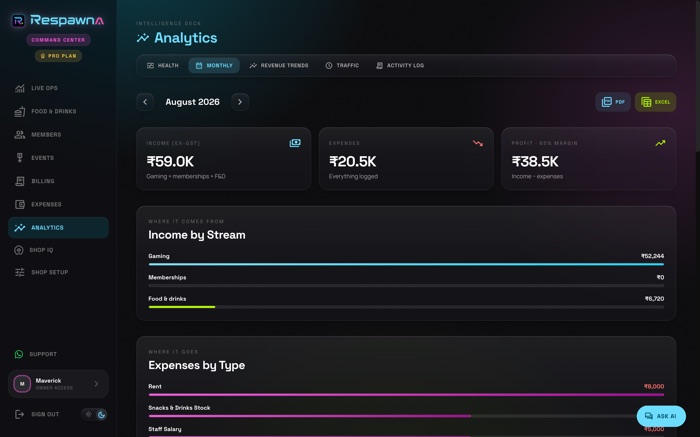Click the Traffic clock icon
The image size is (700, 437).
[329, 66]
